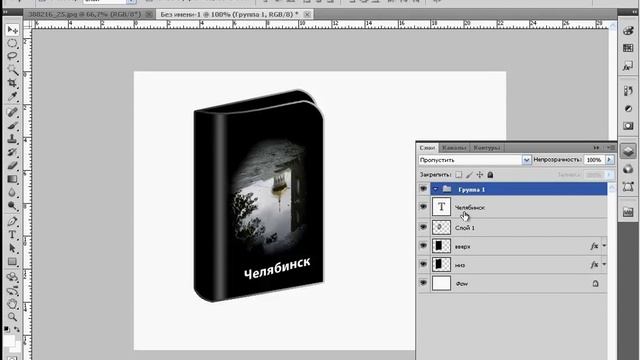Select the Lasso tool
Screen dimensions: 640x360
click(12, 56)
